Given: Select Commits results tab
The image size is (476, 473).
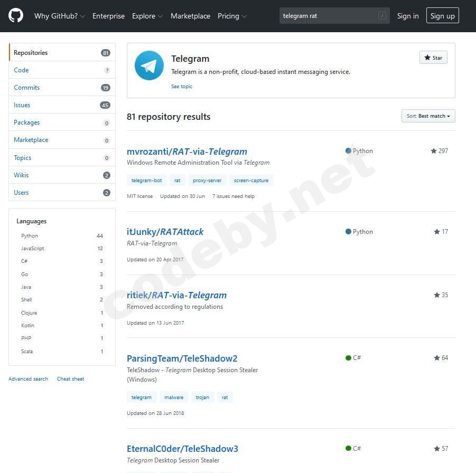Looking at the screenshot, I should click(62, 88).
